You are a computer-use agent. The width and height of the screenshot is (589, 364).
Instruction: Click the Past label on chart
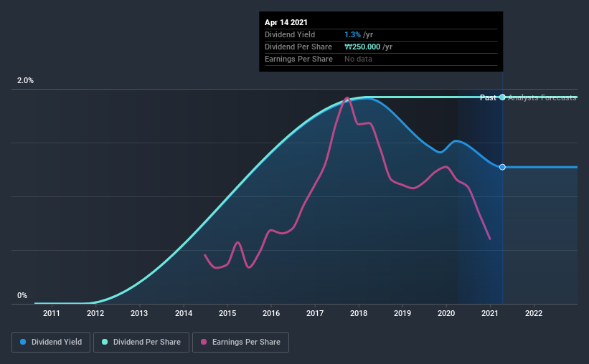pyautogui.click(x=488, y=97)
